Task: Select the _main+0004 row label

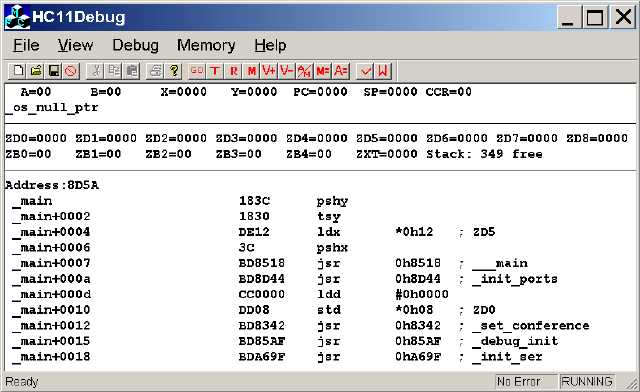Action: (x=51, y=232)
